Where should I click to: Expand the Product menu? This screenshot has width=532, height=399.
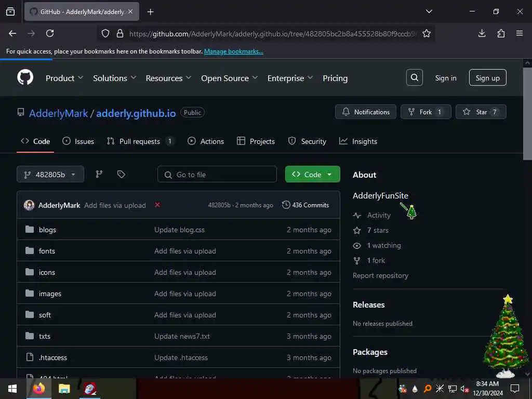click(x=64, y=78)
